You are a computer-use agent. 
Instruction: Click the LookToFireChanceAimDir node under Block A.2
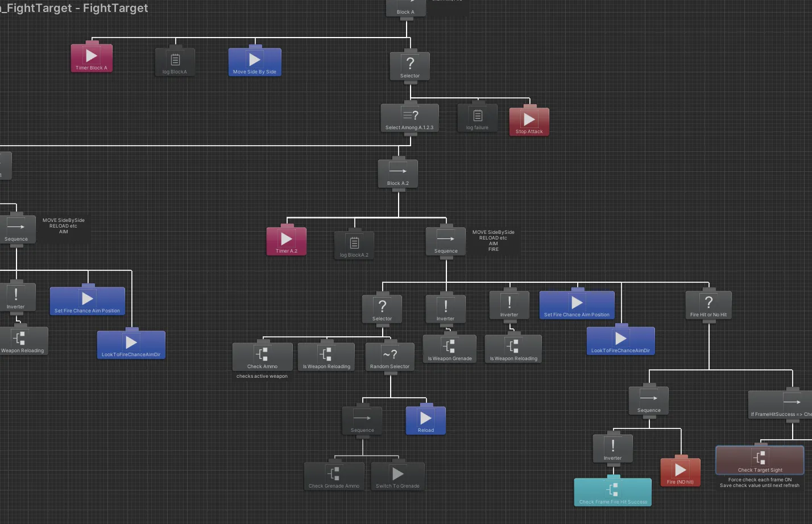tap(621, 341)
